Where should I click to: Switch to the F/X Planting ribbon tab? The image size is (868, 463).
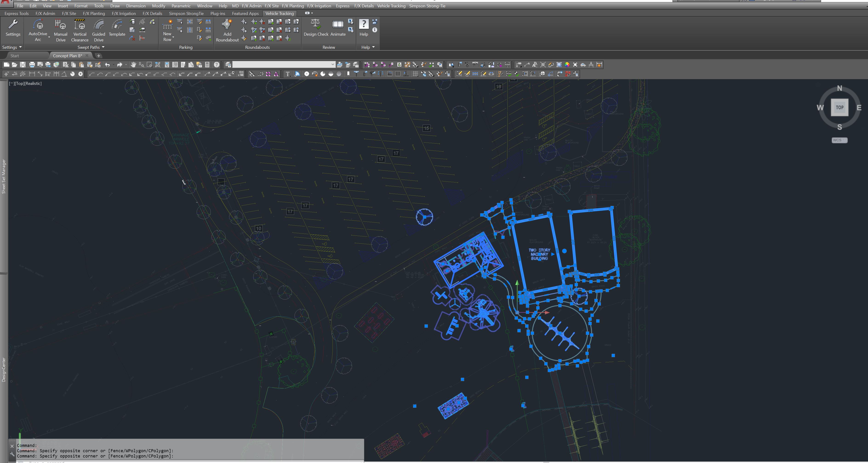coord(94,14)
